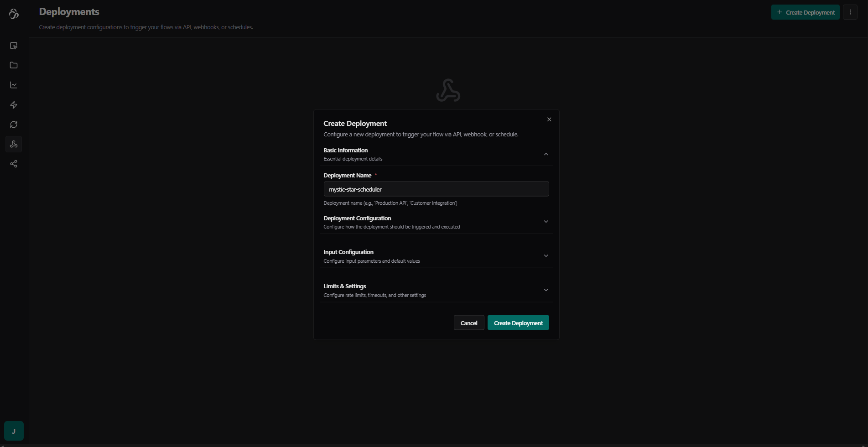Expand the Input Configuration section
868x447 pixels.
(x=546, y=256)
